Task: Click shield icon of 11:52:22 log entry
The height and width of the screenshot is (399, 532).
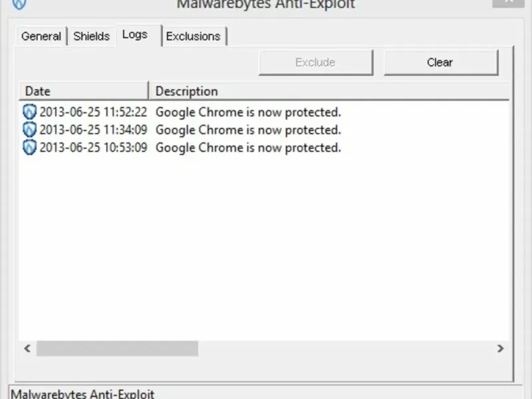Action: [x=29, y=112]
